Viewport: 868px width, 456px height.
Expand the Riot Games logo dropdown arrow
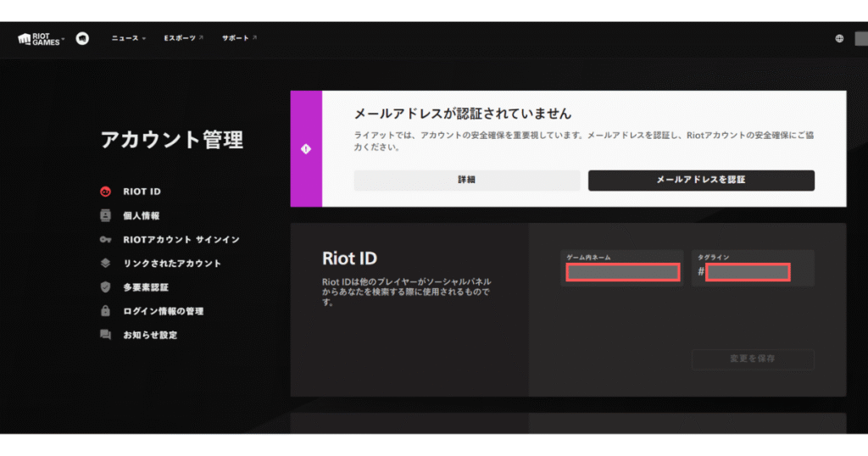[x=63, y=39]
